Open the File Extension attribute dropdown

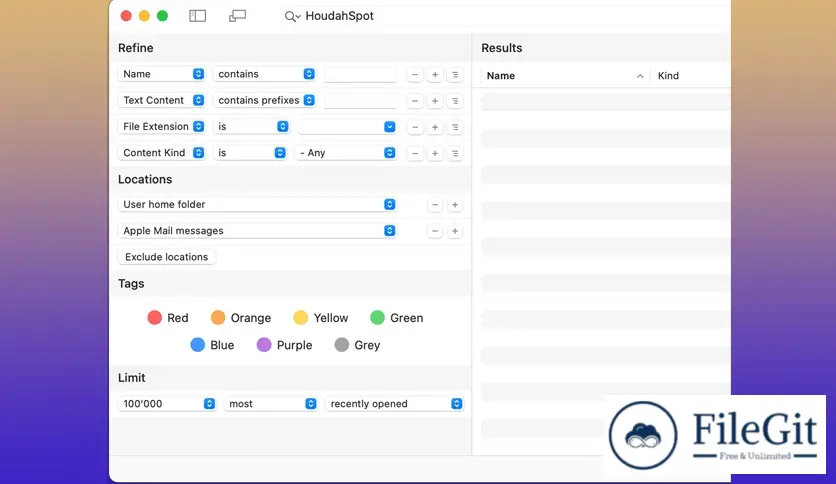[162, 126]
